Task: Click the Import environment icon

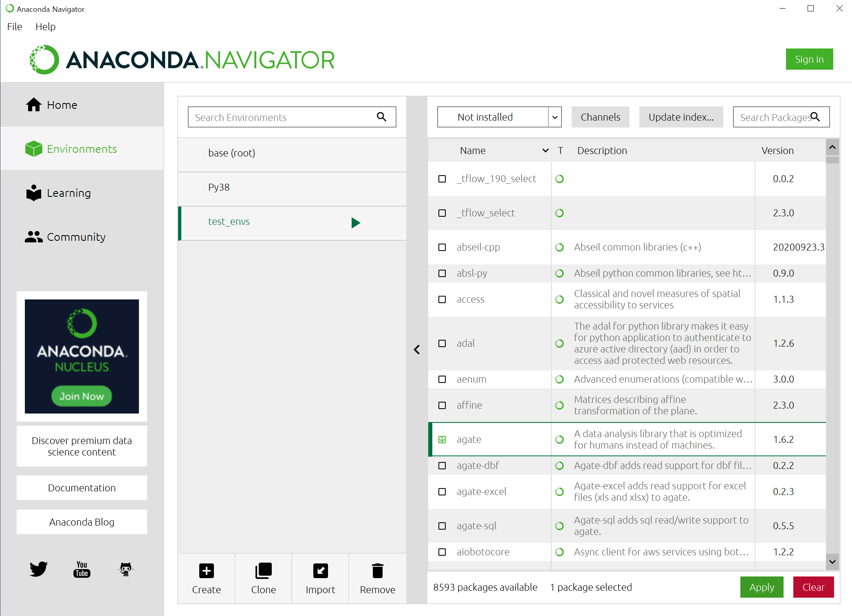Action: click(x=320, y=571)
